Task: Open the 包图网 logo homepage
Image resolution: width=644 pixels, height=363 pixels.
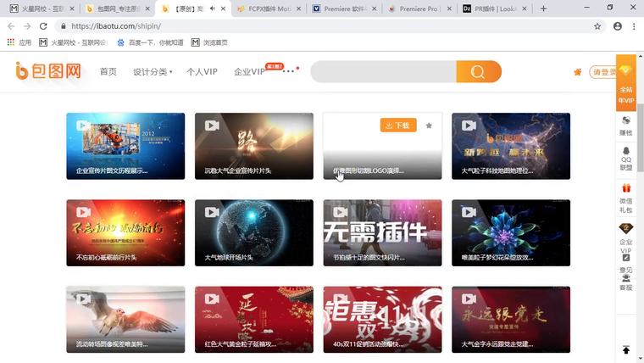Action: (48, 71)
